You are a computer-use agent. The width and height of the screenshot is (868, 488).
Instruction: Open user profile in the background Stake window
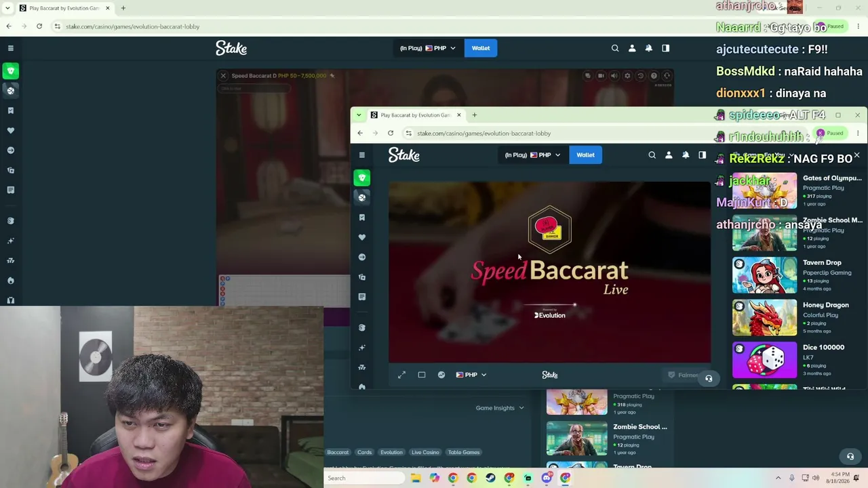tap(632, 48)
